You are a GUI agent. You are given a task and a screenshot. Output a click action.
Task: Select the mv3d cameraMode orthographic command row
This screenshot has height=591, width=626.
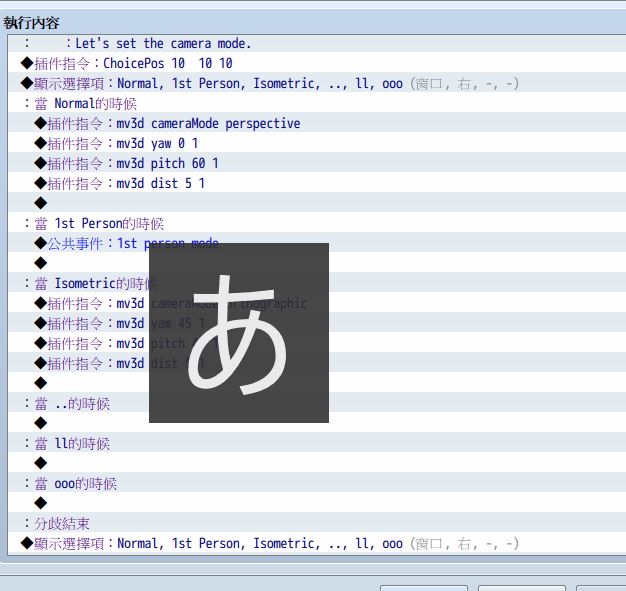317,303
